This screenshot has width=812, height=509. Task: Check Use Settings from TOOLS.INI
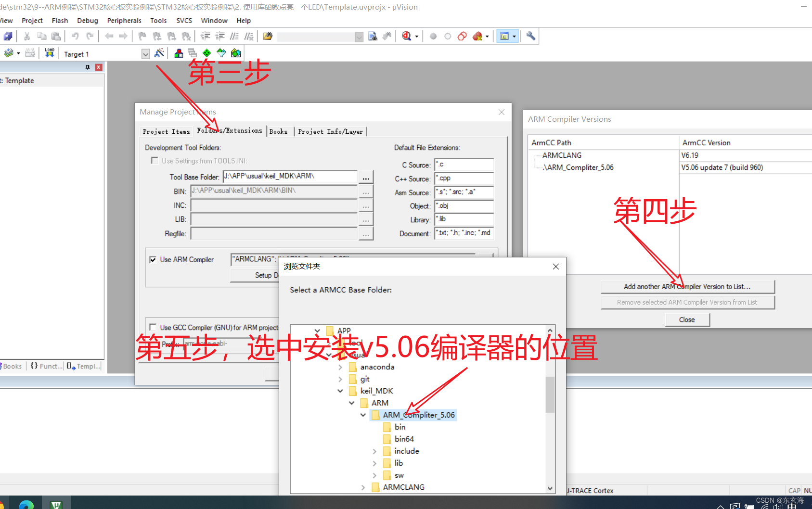pyautogui.click(x=155, y=160)
